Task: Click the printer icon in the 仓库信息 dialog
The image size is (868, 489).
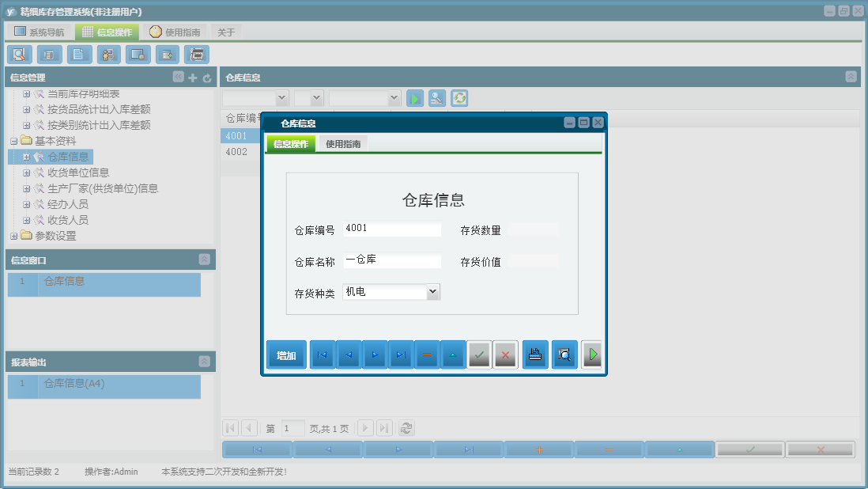Action: click(x=534, y=354)
